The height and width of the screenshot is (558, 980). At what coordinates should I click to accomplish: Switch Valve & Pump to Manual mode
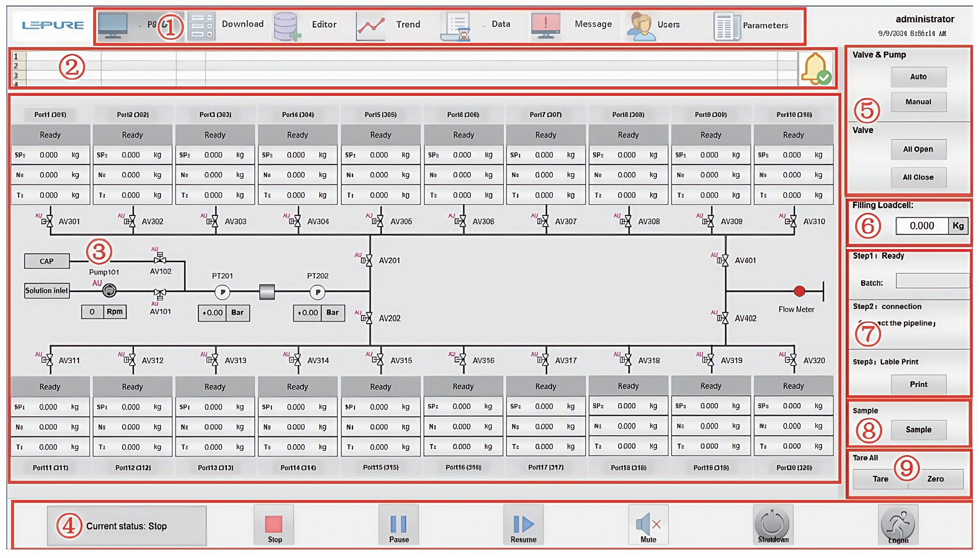(918, 102)
